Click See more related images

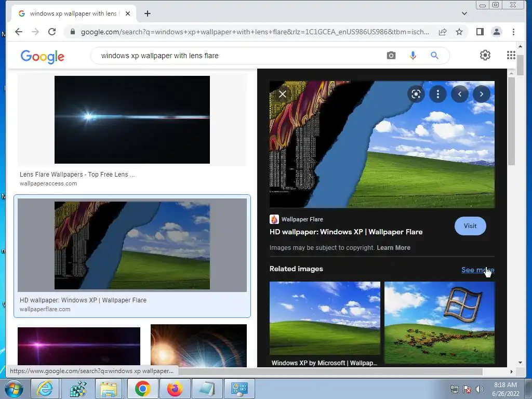point(478,270)
